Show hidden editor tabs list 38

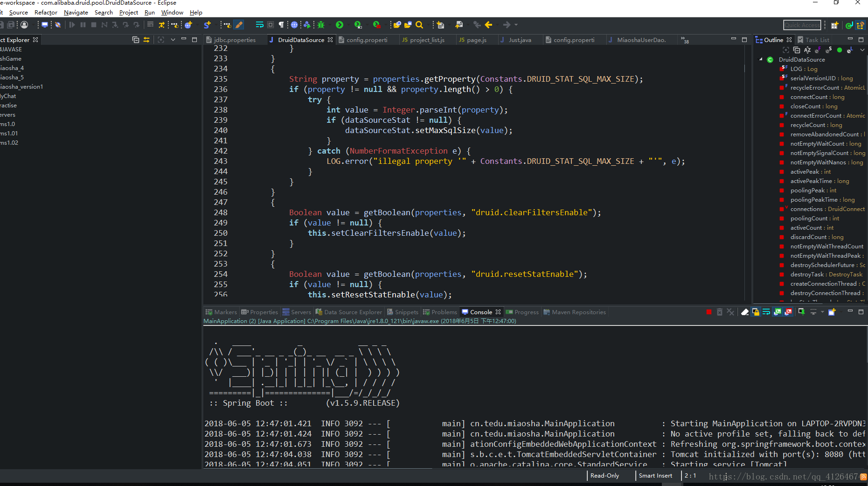tap(685, 40)
